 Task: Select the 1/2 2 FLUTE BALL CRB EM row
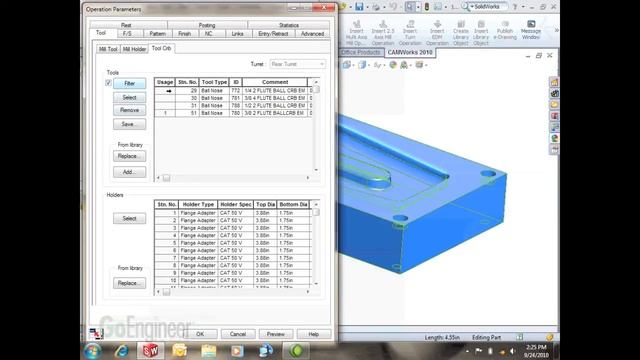pyautogui.click(x=233, y=105)
